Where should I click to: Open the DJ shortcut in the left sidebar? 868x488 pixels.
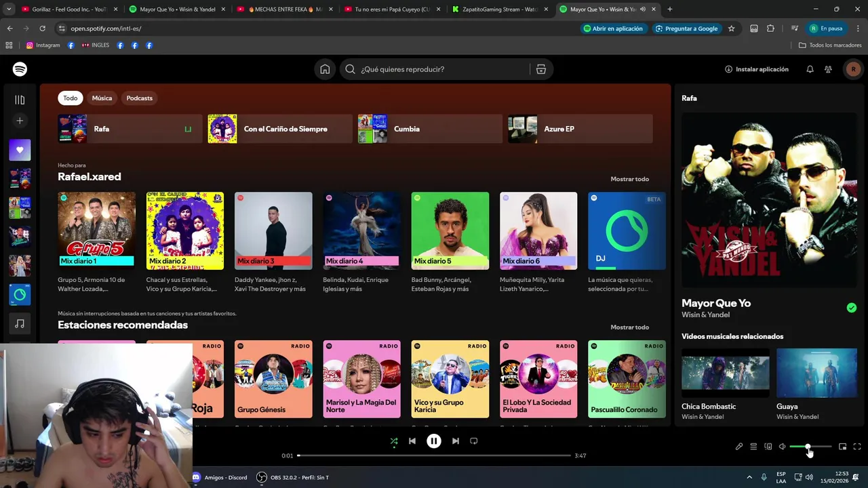20,295
